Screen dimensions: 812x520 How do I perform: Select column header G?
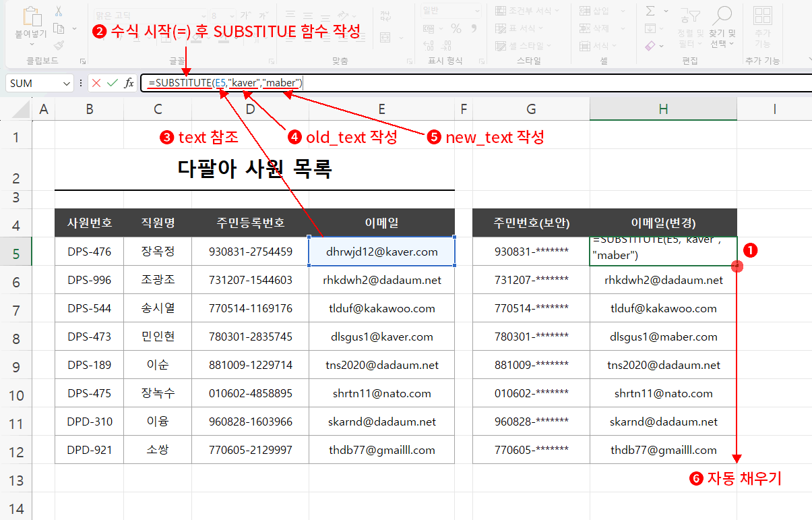pos(531,109)
